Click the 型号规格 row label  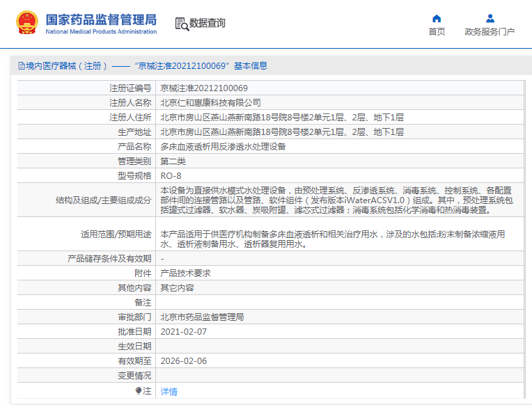(x=134, y=175)
